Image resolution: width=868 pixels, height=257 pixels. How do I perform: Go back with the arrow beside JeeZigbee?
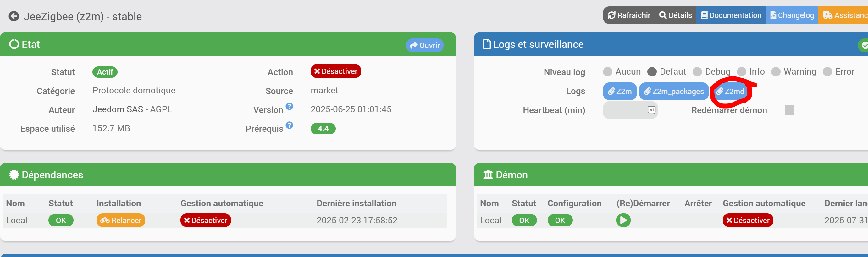pos(14,16)
